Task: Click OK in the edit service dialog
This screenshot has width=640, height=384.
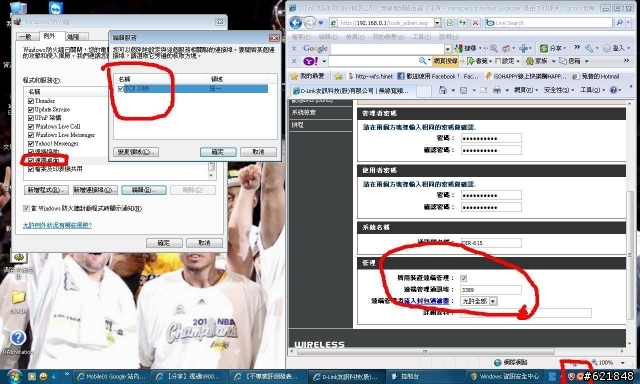Action: tap(218, 152)
